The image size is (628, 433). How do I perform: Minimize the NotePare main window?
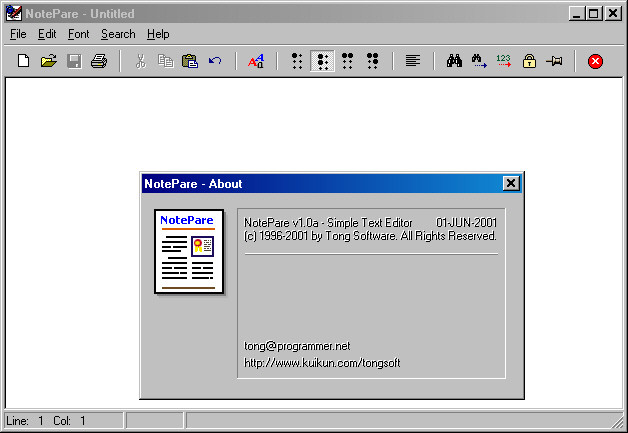click(x=576, y=14)
